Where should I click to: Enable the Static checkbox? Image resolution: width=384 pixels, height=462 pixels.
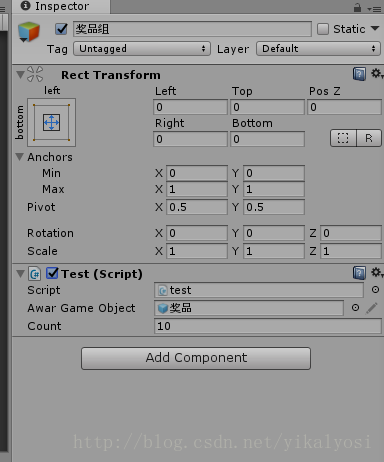point(323,29)
